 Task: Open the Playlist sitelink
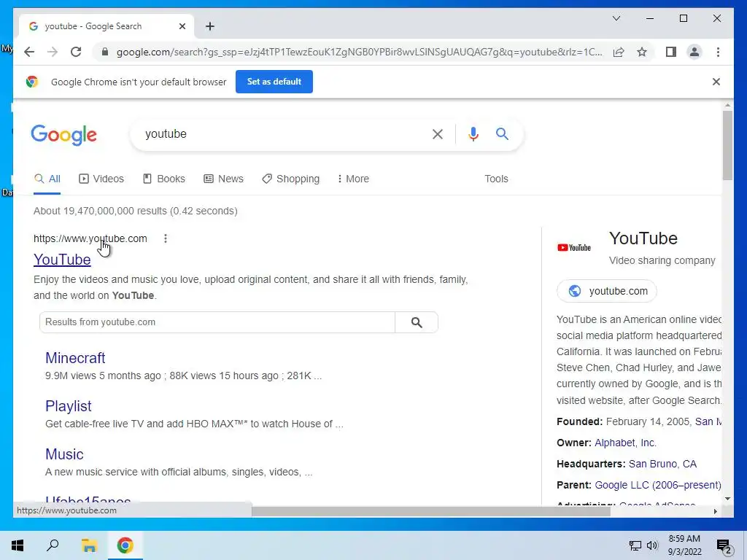[x=68, y=406]
